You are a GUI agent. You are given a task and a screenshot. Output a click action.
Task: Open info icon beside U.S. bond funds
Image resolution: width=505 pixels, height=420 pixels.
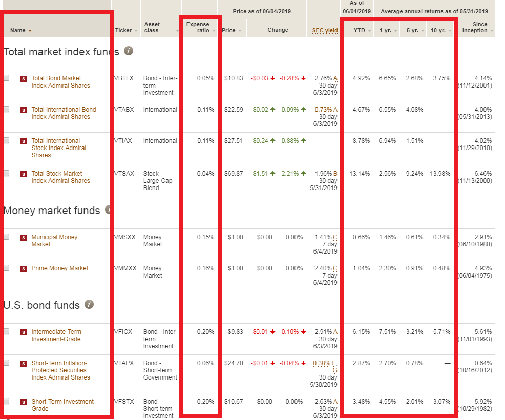pyautogui.click(x=89, y=304)
